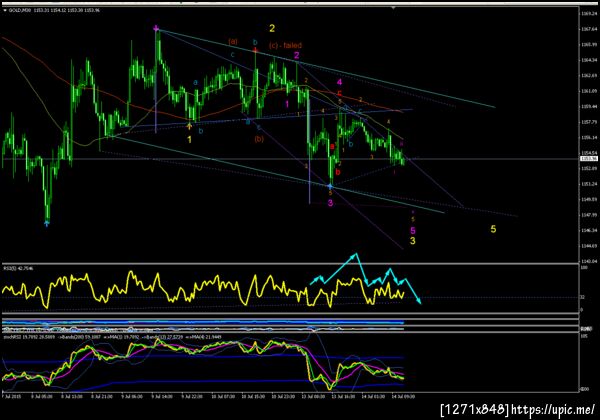The image size is (600, 420).
Task: Select the yellow "5" label at far right
Action: click(493, 229)
